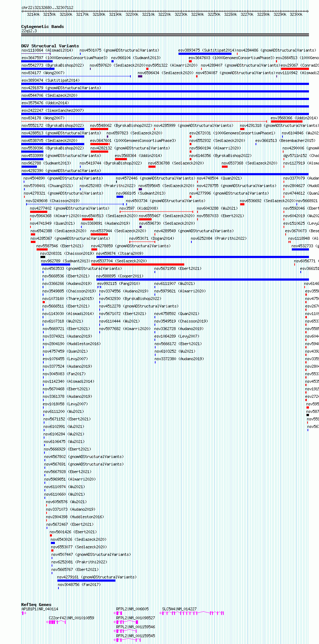319x644 pixels.
Task: Select the nsv5548062 (ByrskaBishop2022) label
Action: pos(122,126)
